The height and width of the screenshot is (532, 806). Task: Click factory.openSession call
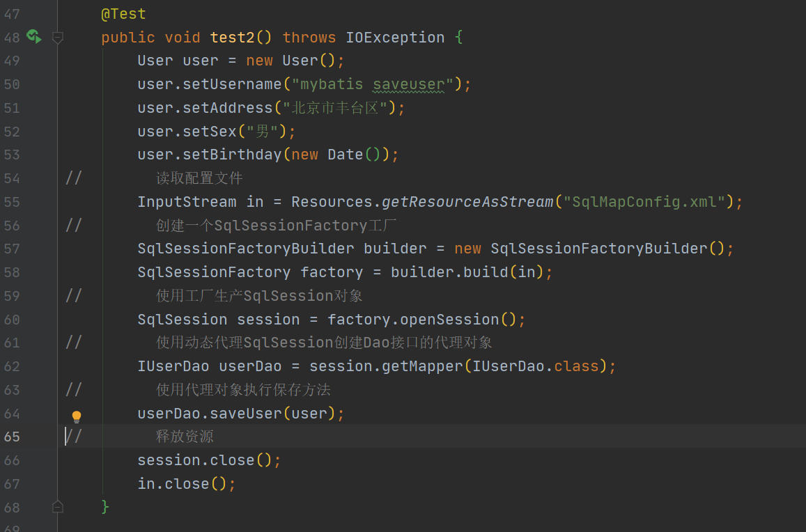(421, 320)
